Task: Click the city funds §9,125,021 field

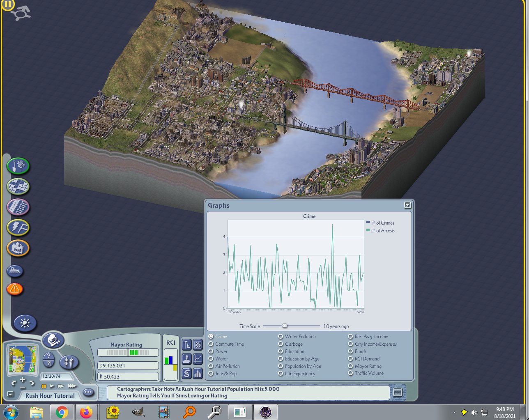Action: (x=128, y=365)
